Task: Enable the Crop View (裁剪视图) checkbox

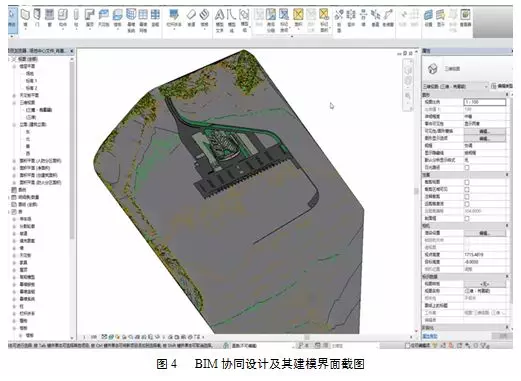Action: [467, 182]
